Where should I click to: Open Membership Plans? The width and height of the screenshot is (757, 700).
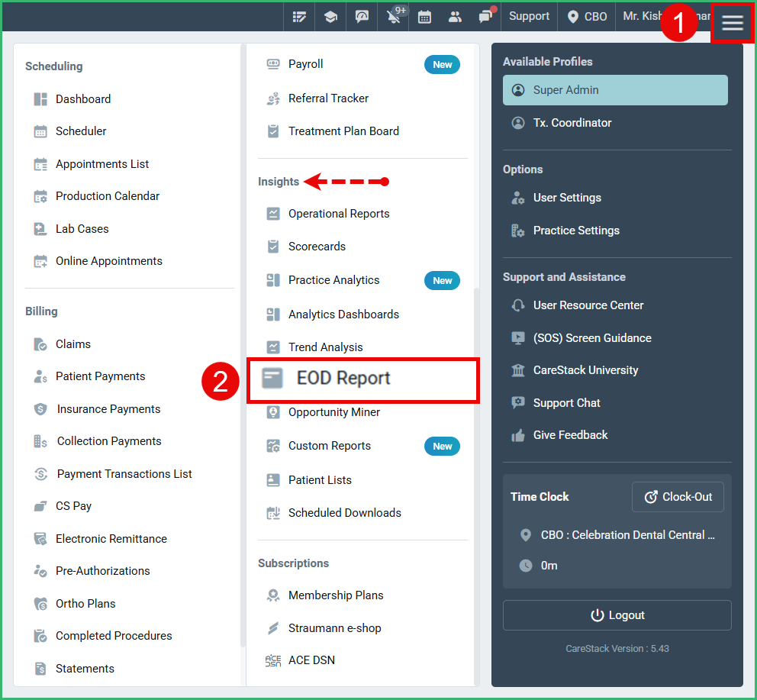pyautogui.click(x=336, y=595)
